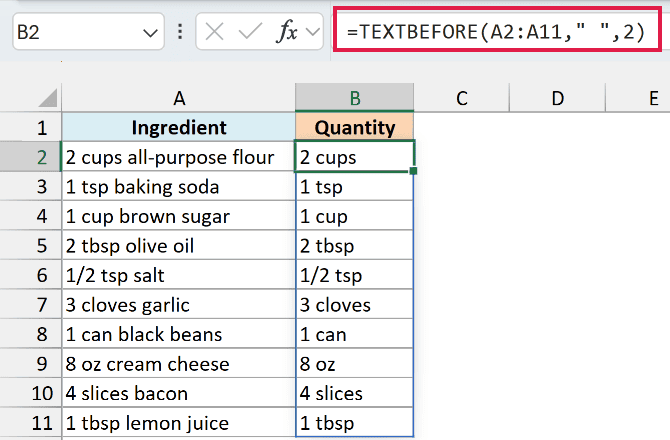670x440 pixels.
Task: Select cell "1 tsp baking soda"
Action: pyautogui.click(x=179, y=186)
